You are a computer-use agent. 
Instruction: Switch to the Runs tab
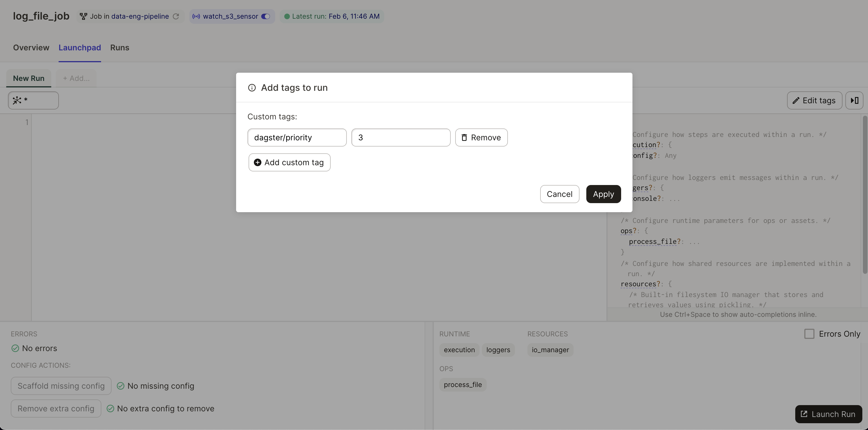tap(119, 47)
